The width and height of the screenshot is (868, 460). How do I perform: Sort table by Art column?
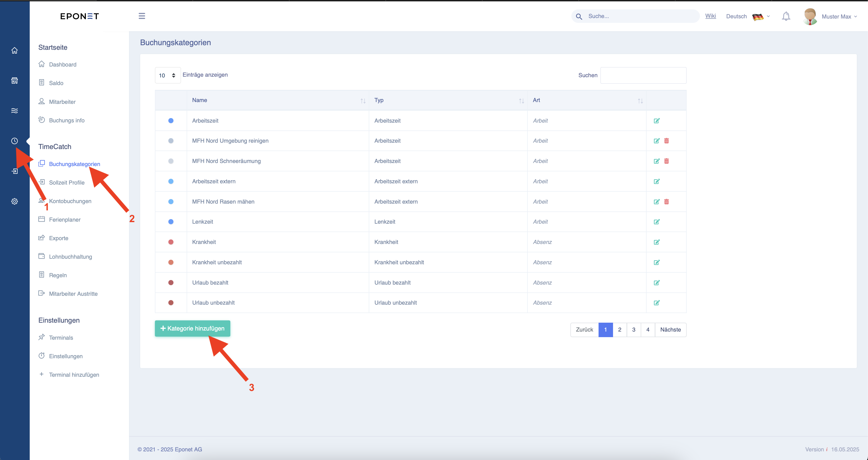587,100
